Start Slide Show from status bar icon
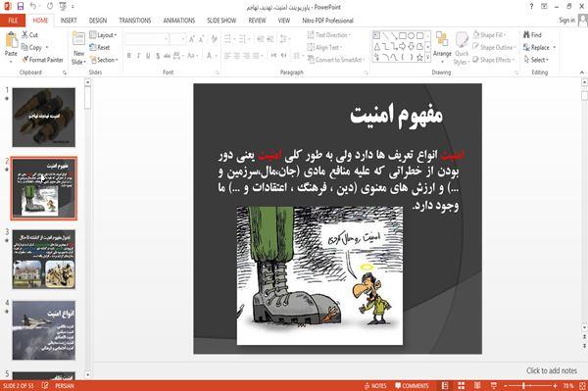 (x=494, y=386)
